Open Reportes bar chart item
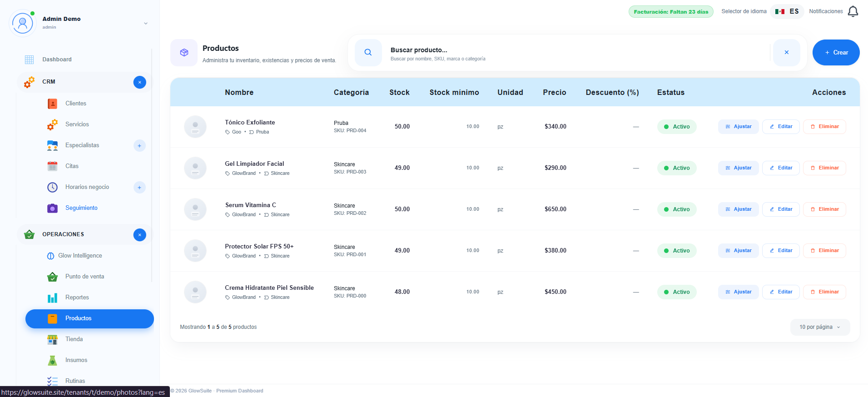The image size is (868, 397). point(77,298)
